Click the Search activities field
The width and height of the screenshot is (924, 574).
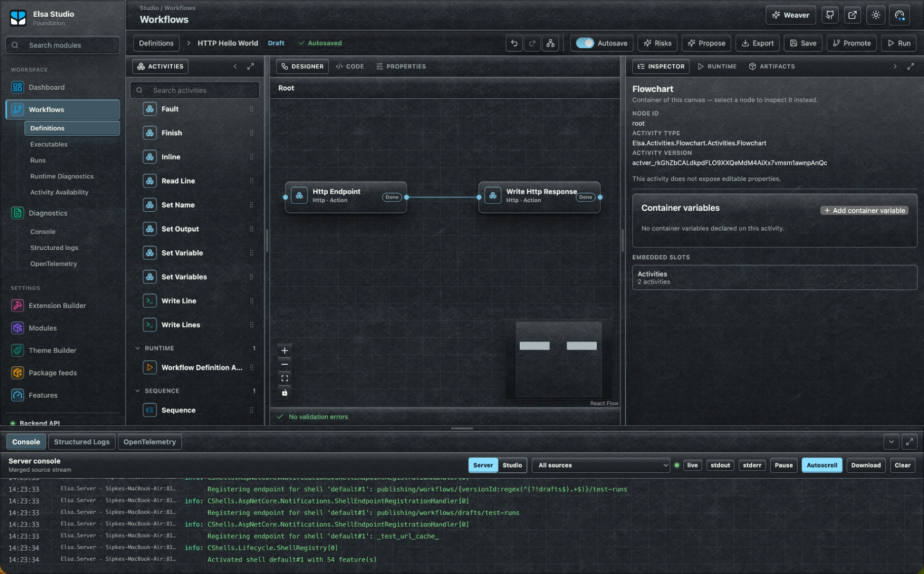point(195,90)
